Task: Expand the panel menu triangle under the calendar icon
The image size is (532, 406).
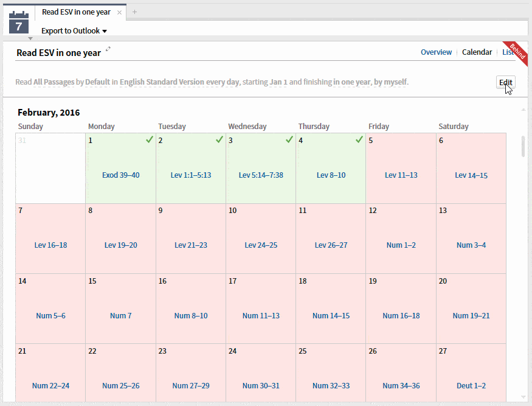Action: pyautogui.click(x=30, y=38)
